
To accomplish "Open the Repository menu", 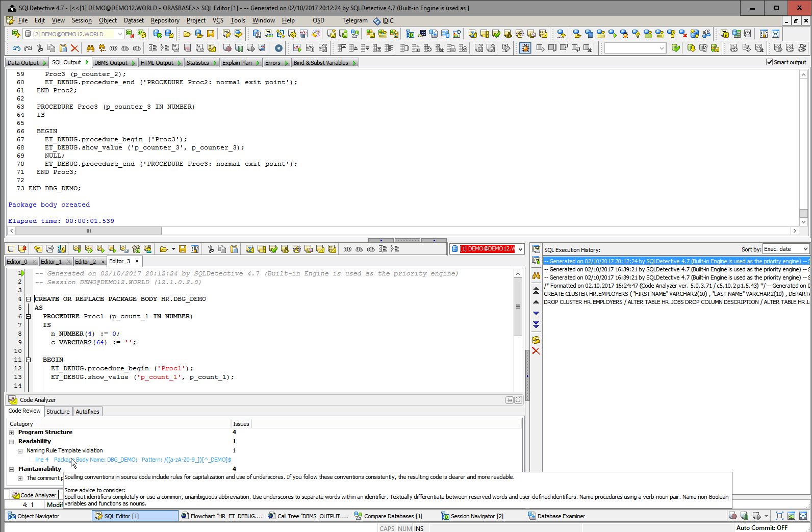I will tap(165, 20).
